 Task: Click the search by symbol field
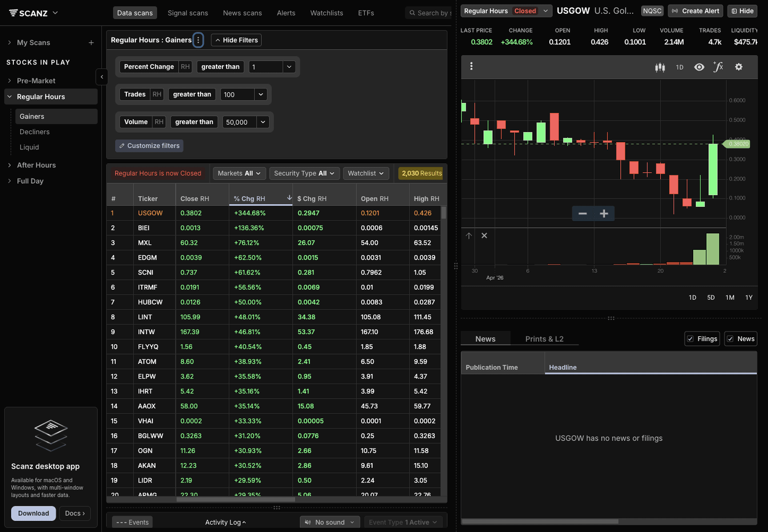tap(429, 13)
